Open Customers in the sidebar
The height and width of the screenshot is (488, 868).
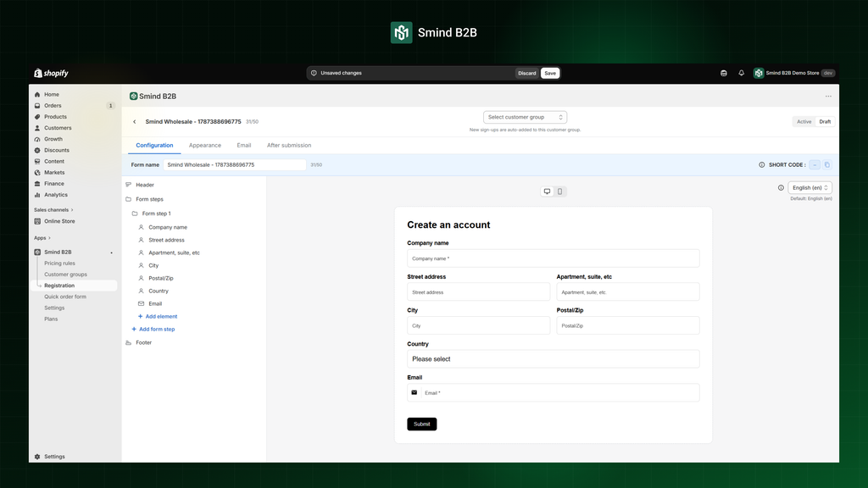(58, 128)
